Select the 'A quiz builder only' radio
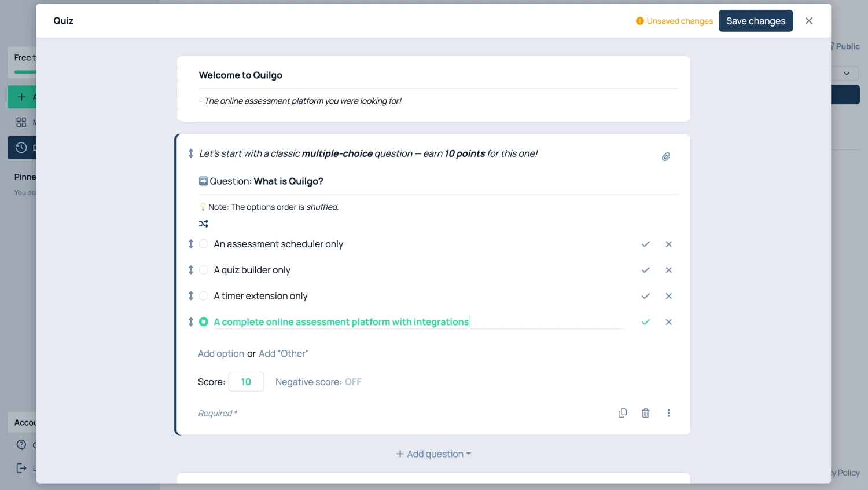Viewport: 868px width, 490px height. (204, 270)
